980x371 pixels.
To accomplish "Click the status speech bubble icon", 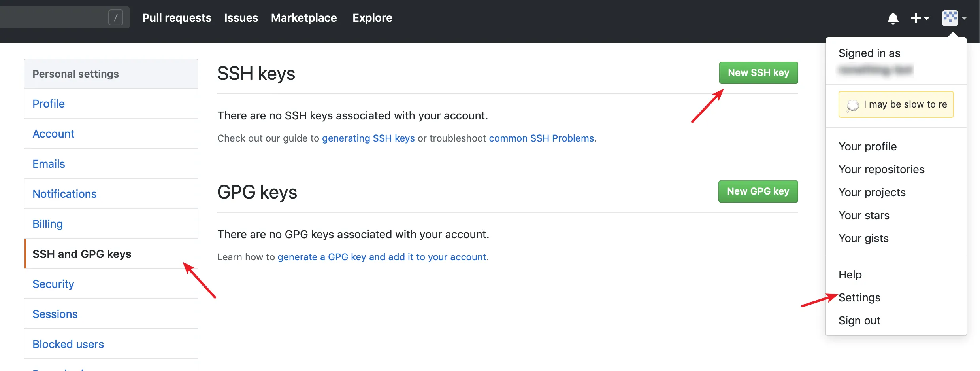I will pos(852,105).
